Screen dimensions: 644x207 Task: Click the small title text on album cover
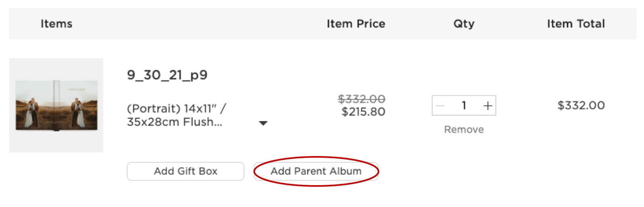[77, 89]
